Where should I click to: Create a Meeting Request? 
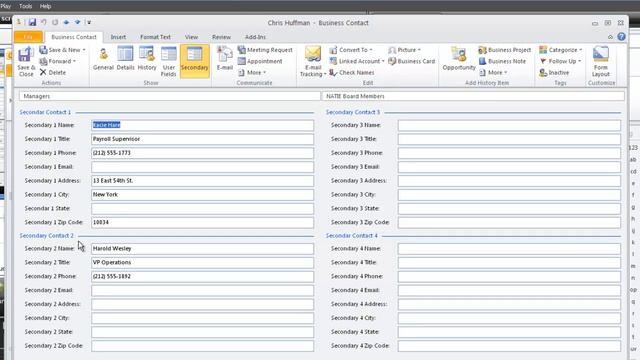coord(265,50)
